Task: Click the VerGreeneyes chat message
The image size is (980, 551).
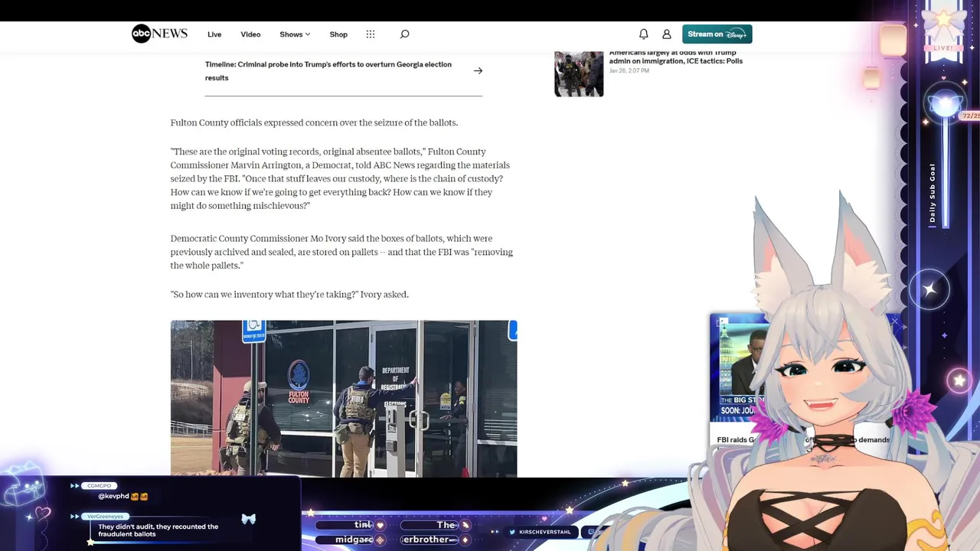Action: (x=158, y=530)
